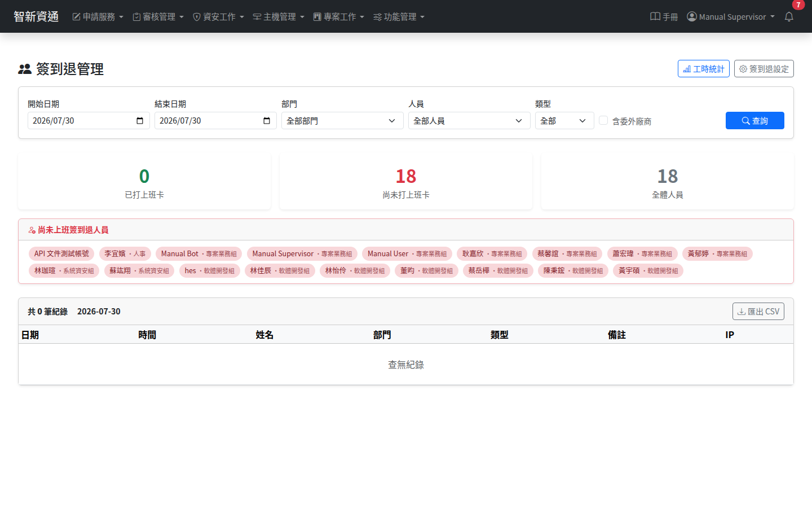Select the Manual Supervisor 專案業務組 badge

[302, 254]
